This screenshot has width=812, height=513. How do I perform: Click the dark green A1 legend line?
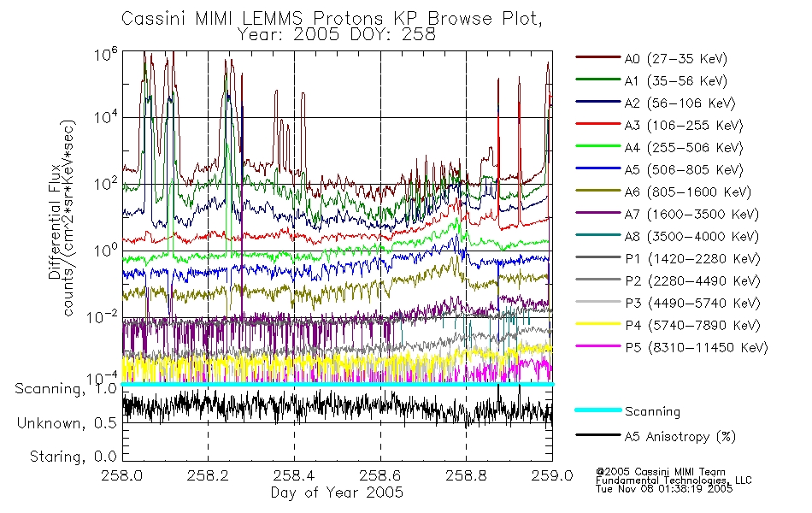pyautogui.click(x=598, y=80)
